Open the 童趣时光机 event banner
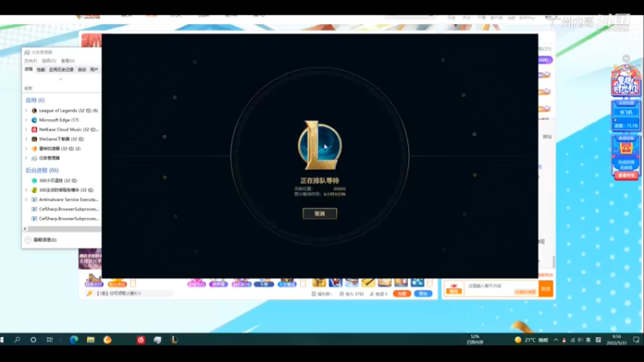The height and width of the screenshot is (362, 644). pyautogui.click(x=625, y=82)
